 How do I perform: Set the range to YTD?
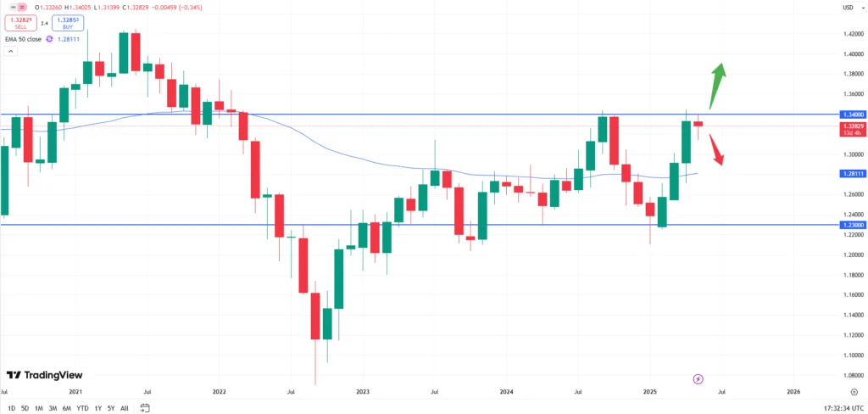[82, 408]
